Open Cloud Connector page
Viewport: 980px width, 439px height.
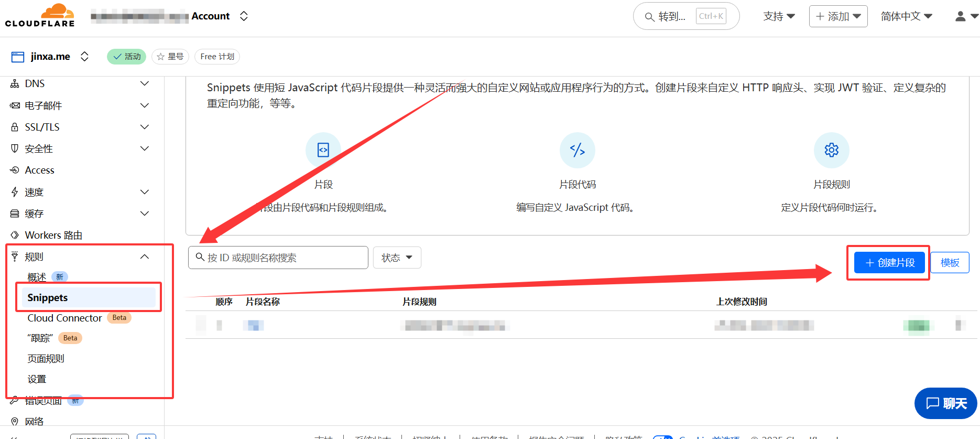[65, 318]
